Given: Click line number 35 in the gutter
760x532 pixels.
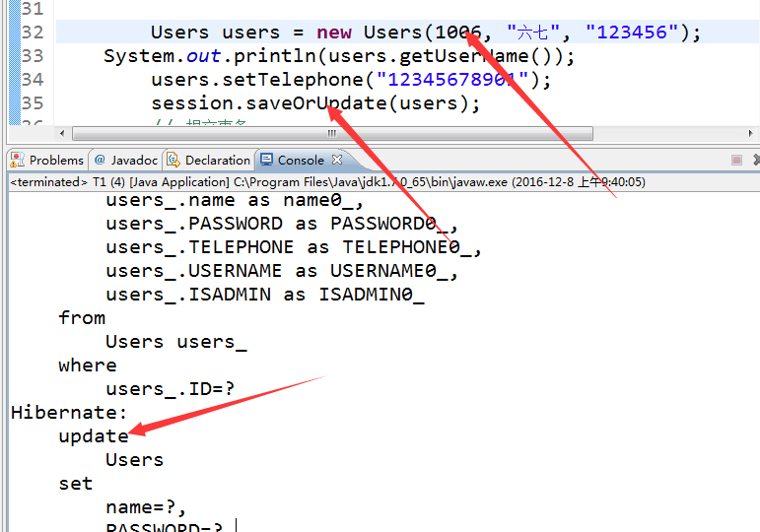Looking at the screenshot, I should click(33, 103).
